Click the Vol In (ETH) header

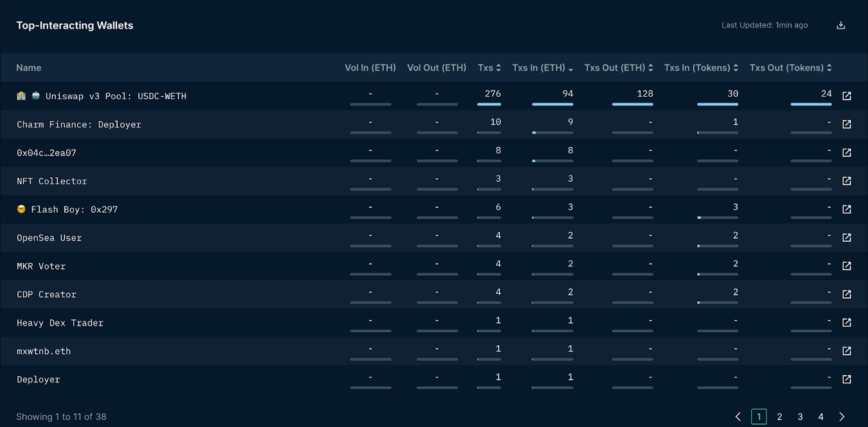click(370, 68)
